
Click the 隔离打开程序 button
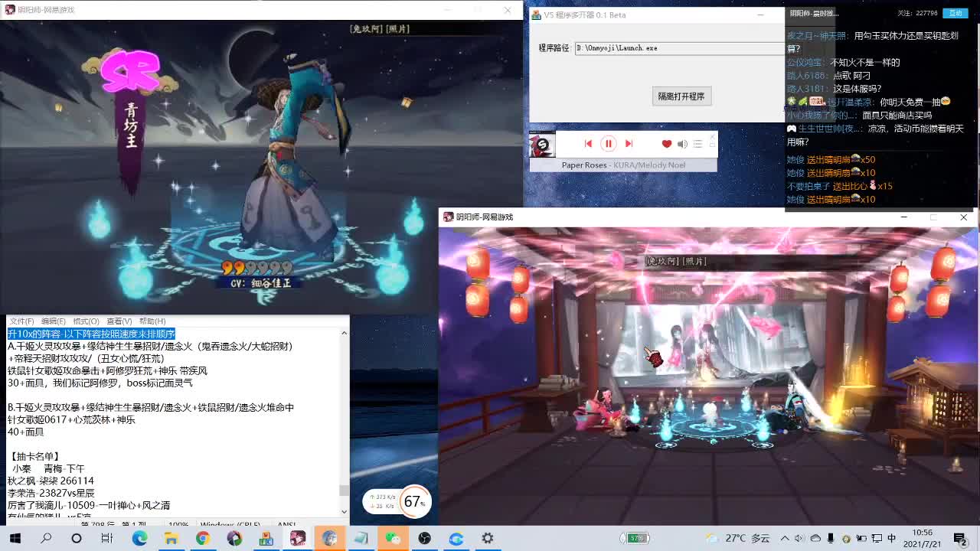pos(681,96)
